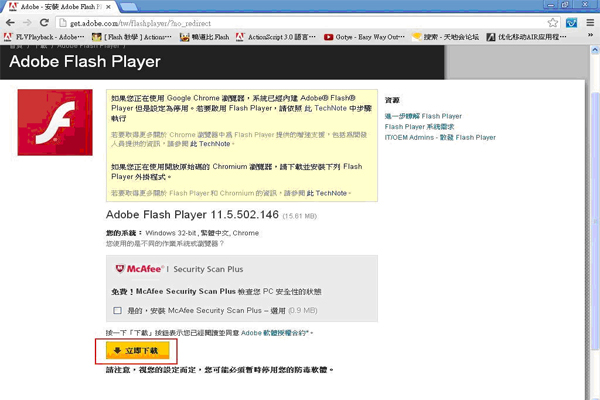
Task: Click the McAfee Security Scan Plus logo
Action: [x=179, y=269]
